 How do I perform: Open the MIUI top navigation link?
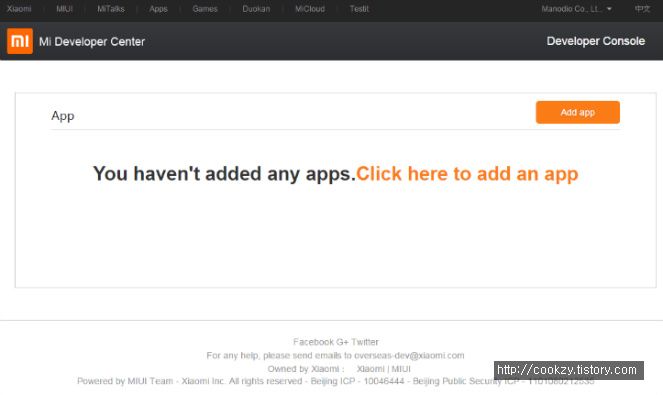[x=64, y=8]
